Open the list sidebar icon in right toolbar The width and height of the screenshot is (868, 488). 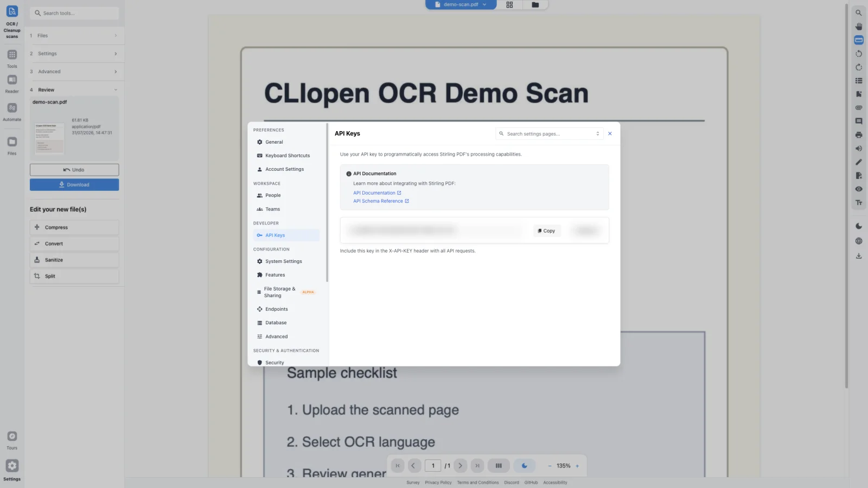tap(859, 81)
